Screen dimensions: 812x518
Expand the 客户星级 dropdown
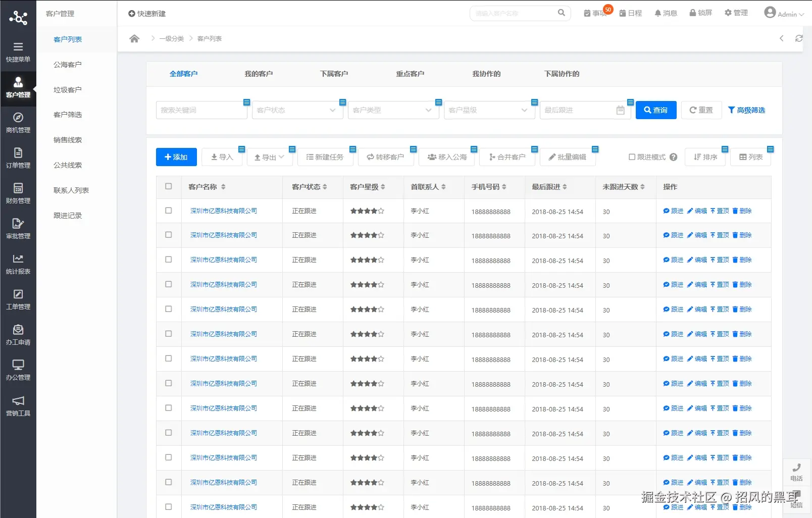pyautogui.click(x=489, y=110)
